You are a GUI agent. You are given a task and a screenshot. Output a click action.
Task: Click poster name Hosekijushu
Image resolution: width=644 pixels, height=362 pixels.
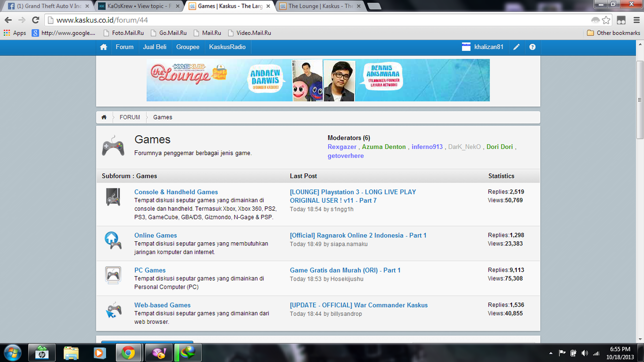[x=347, y=279]
